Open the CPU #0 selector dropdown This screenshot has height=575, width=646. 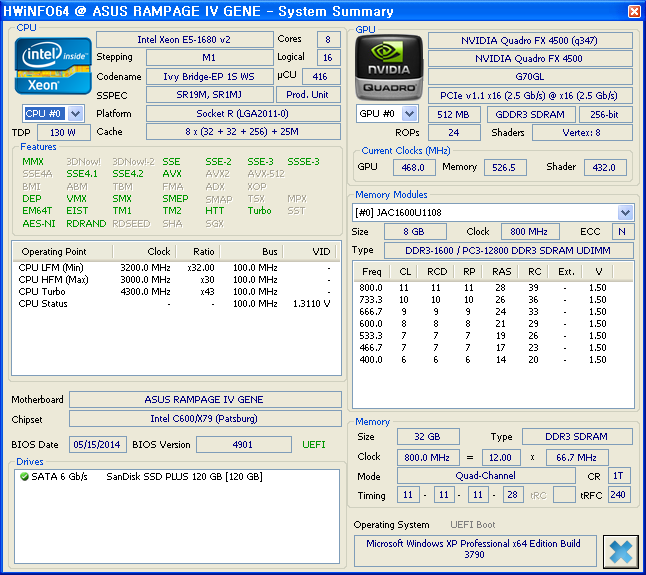(x=75, y=113)
